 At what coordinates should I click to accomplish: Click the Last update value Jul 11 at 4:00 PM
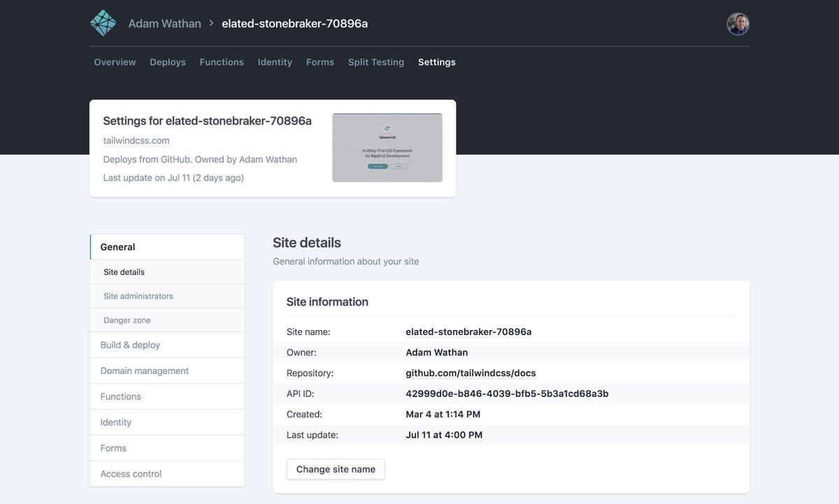[444, 435]
